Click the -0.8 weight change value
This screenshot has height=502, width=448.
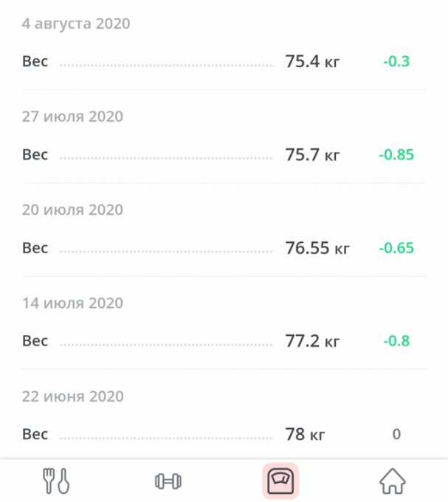pyautogui.click(x=396, y=342)
